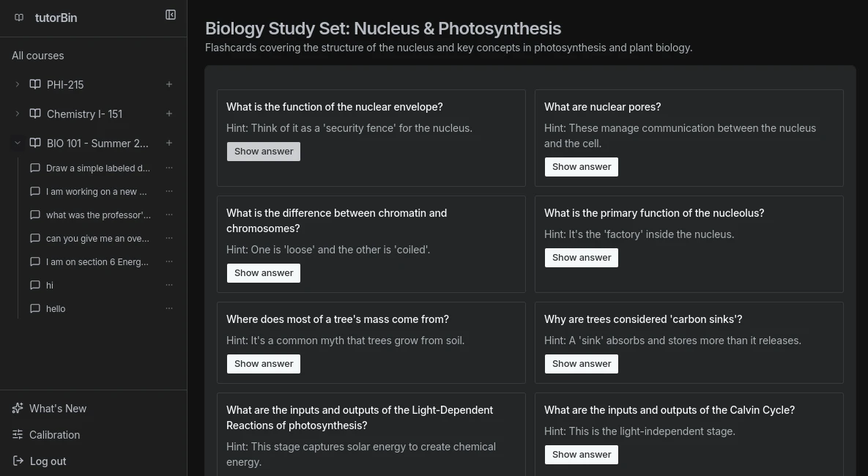868x476 pixels.
Task: Click the PHI-215 book icon
Action: click(35, 84)
